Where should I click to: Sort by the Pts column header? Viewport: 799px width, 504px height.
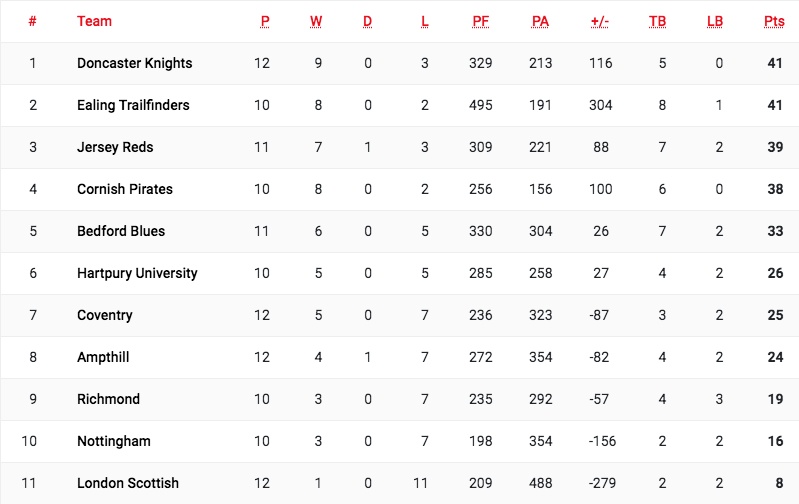point(774,21)
